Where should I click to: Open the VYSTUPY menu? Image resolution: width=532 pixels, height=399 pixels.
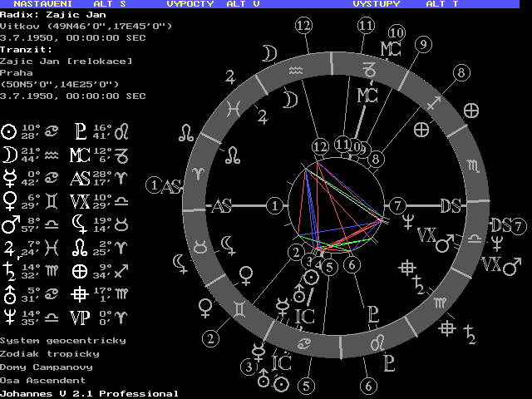376,4
